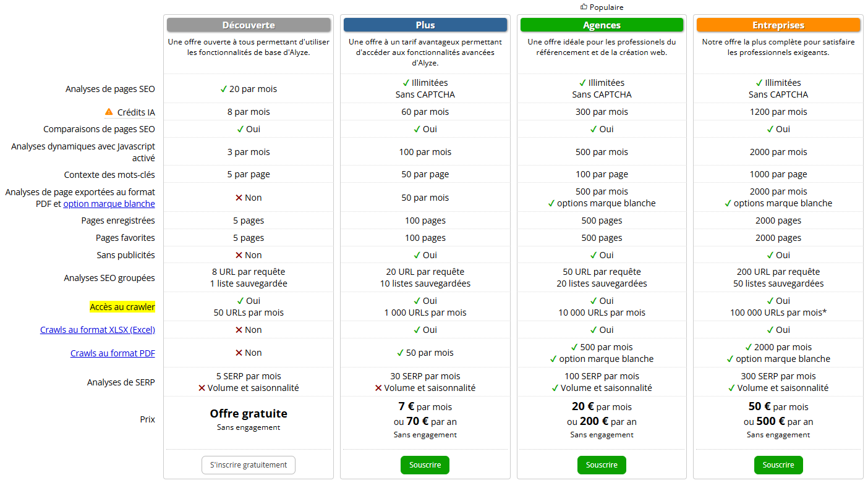The height and width of the screenshot is (483, 868).
Task: Subscribe to the Plus plan with Souscrire
Action: click(x=425, y=465)
